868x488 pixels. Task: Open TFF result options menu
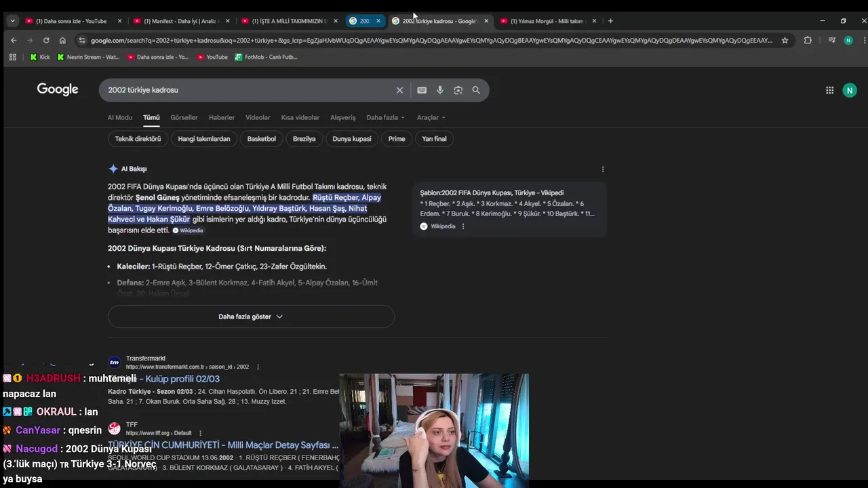pyautogui.click(x=200, y=433)
